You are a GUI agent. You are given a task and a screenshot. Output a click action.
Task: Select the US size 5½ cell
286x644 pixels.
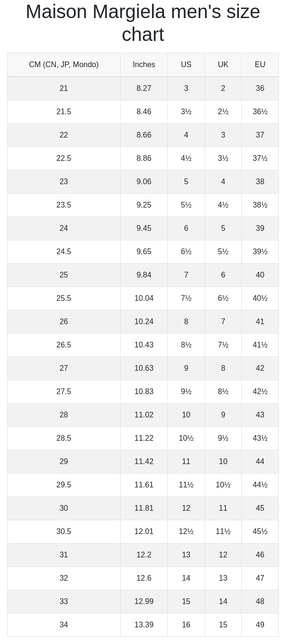click(x=186, y=205)
